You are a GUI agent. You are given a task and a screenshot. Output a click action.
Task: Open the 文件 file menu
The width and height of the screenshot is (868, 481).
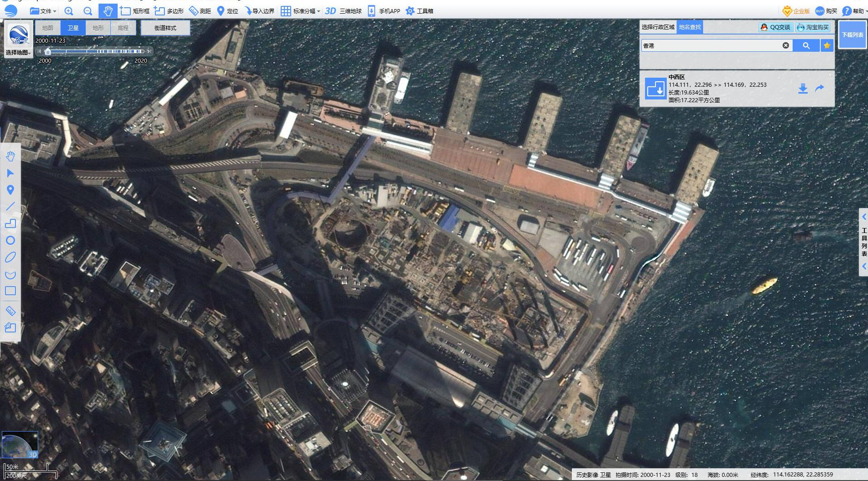point(43,11)
